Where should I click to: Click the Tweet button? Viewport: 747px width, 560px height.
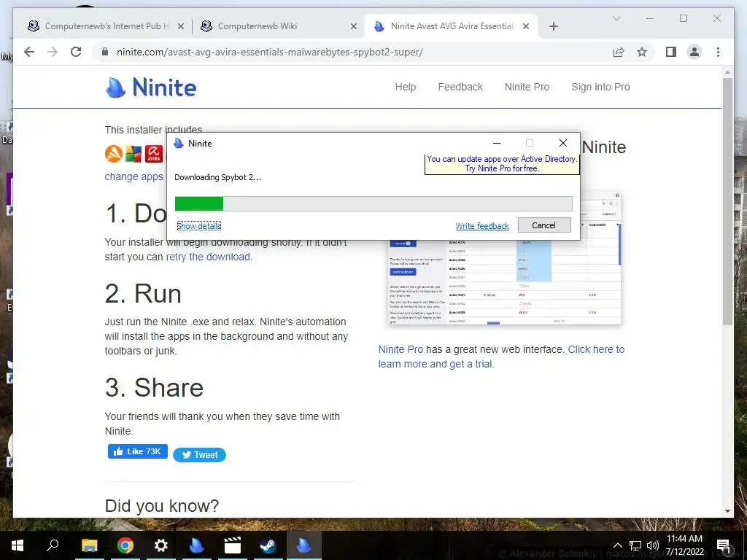tap(199, 455)
